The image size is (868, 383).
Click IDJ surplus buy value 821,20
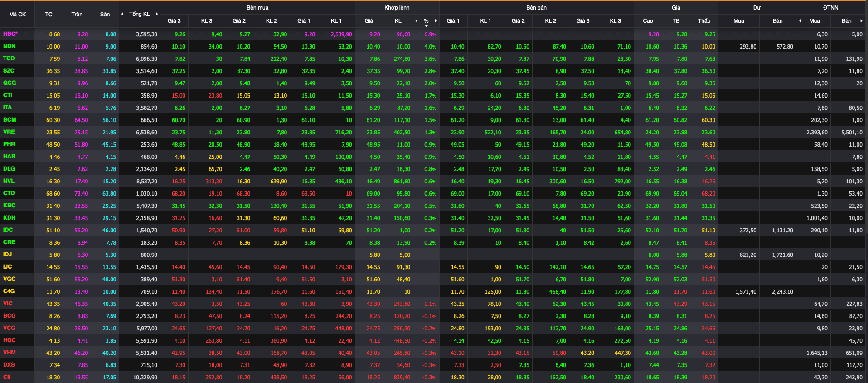tap(748, 255)
